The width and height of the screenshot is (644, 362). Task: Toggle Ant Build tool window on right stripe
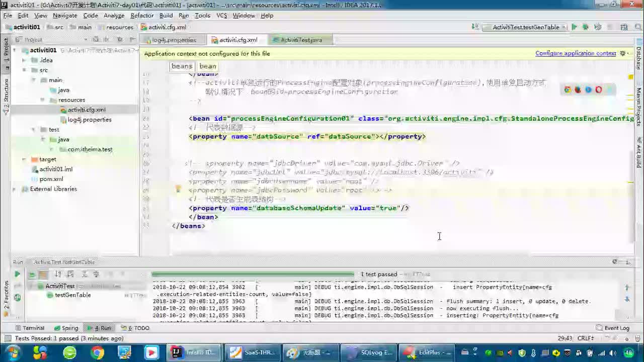pyautogui.click(x=638, y=153)
